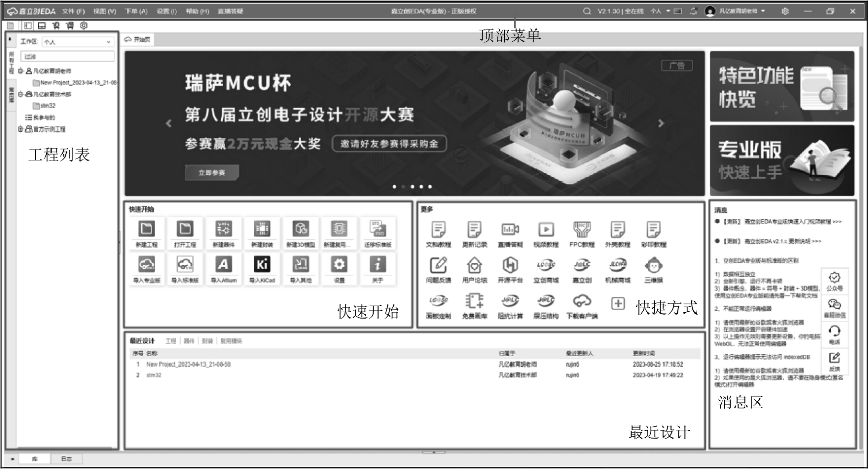Click the 问题反馈 shortcut icon
868x469 pixels.
(439, 265)
